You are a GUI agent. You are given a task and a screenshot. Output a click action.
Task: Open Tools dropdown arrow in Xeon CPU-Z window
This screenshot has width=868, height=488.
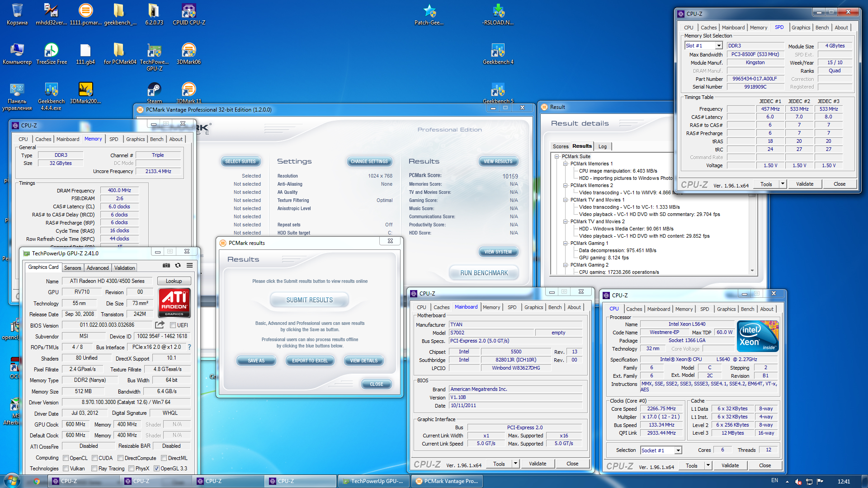tap(708, 465)
